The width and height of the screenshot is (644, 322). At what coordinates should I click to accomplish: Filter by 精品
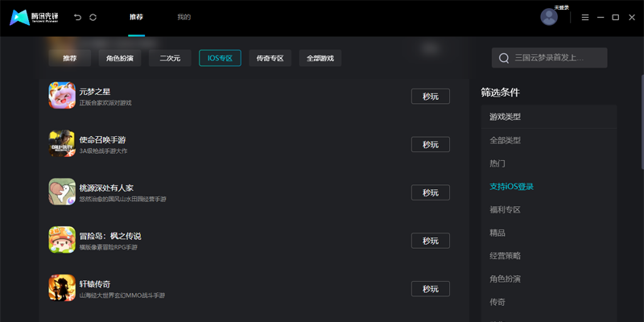[x=497, y=233]
